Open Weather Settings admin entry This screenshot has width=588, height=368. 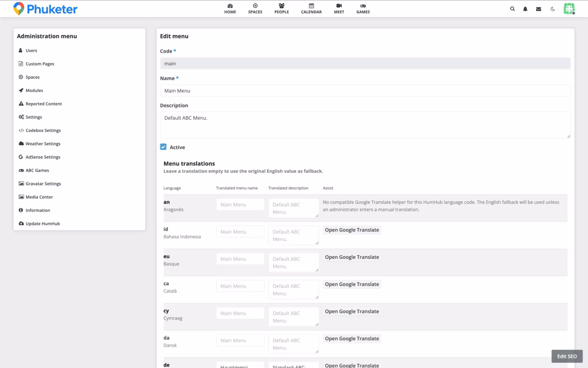coord(79,144)
